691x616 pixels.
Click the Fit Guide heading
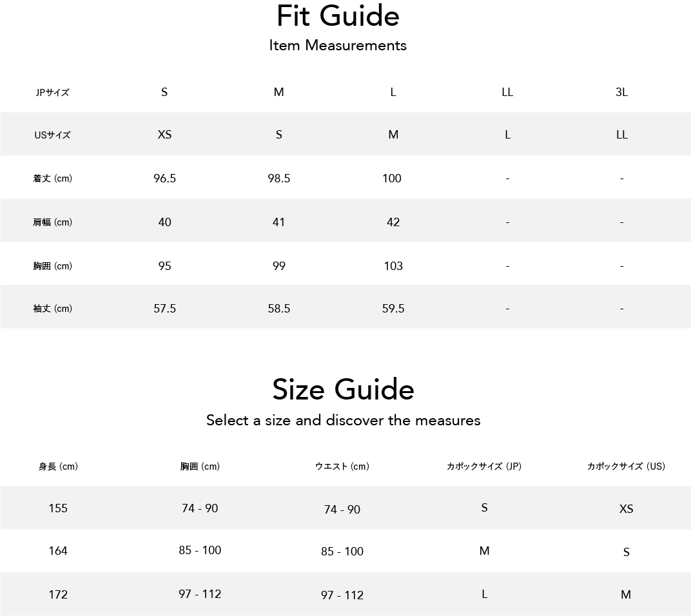coord(338,16)
